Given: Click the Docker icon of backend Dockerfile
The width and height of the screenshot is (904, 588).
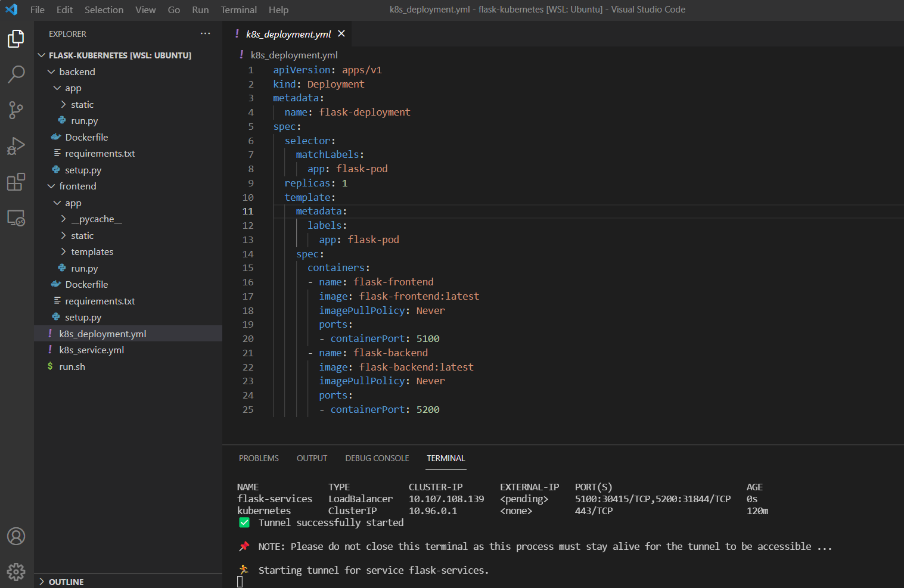Looking at the screenshot, I should click(x=56, y=137).
